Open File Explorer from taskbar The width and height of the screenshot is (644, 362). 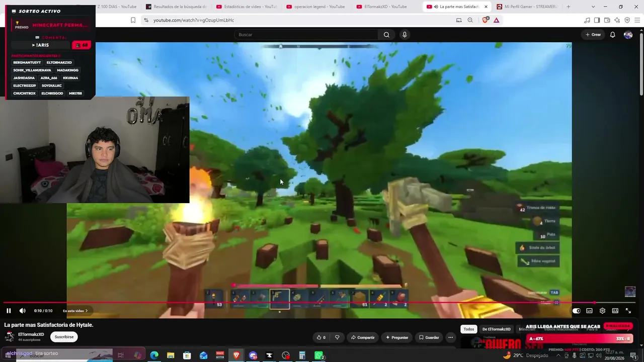click(x=171, y=355)
